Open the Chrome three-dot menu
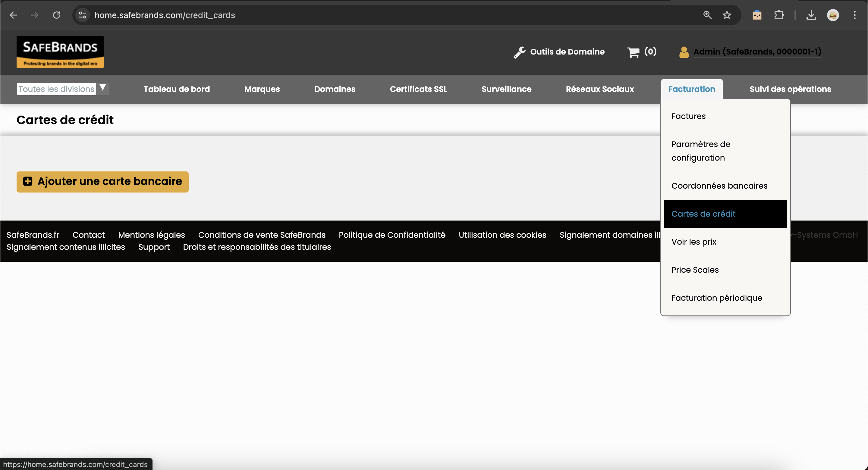The image size is (868, 470). [854, 15]
